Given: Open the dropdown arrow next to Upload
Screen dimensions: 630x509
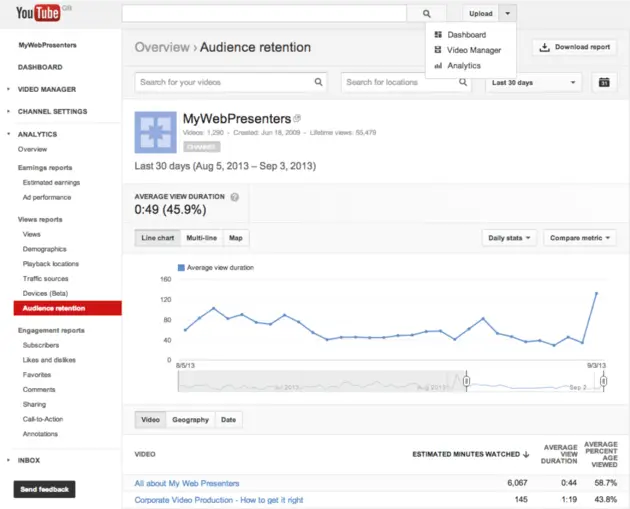Looking at the screenshot, I should coord(507,14).
